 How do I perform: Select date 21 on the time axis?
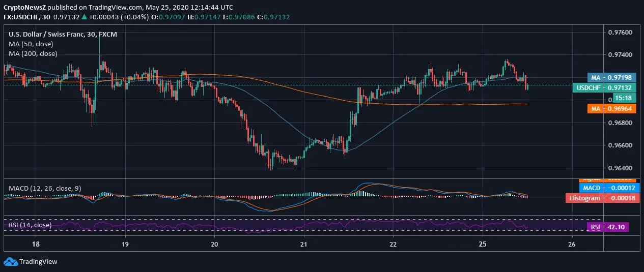[x=303, y=244]
